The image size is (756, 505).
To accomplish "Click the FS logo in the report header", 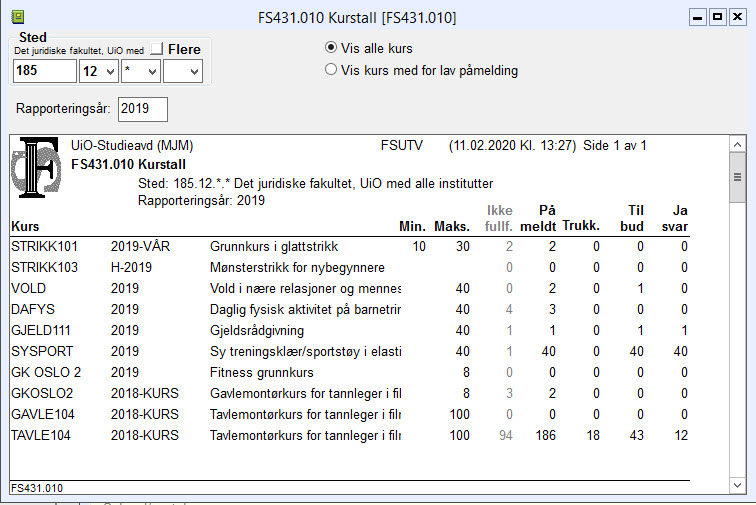I will 36,167.
